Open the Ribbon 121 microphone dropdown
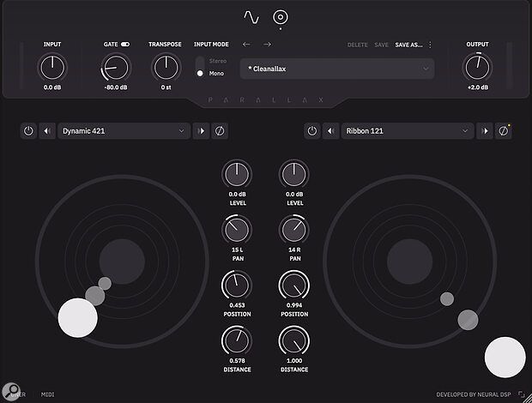 pos(408,131)
